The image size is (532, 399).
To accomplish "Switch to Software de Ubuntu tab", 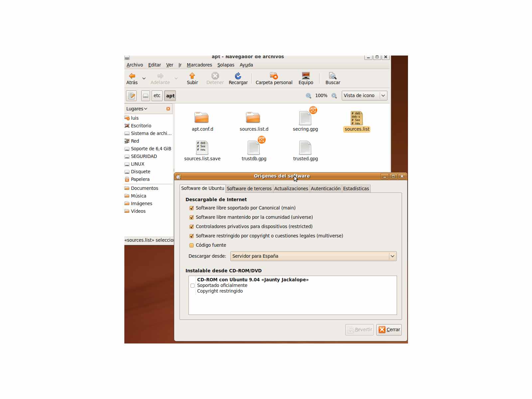I will click(x=202, y=188).
